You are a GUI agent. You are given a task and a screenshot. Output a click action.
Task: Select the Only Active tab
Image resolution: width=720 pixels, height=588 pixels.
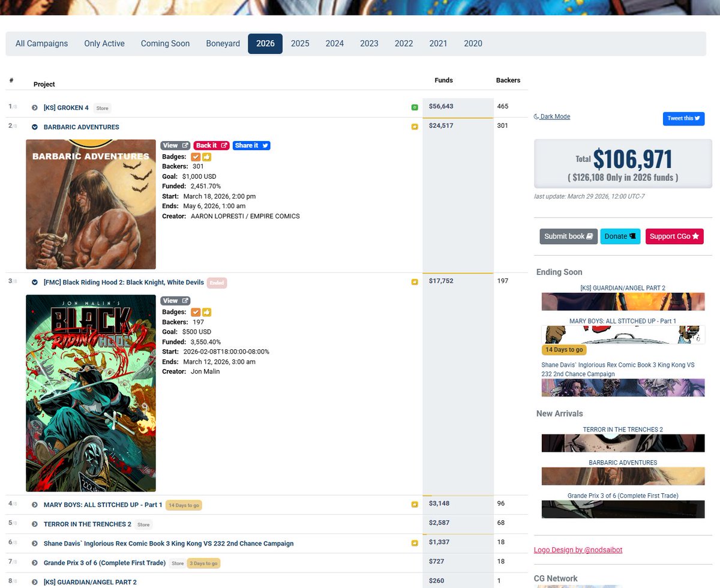point(104,44)
